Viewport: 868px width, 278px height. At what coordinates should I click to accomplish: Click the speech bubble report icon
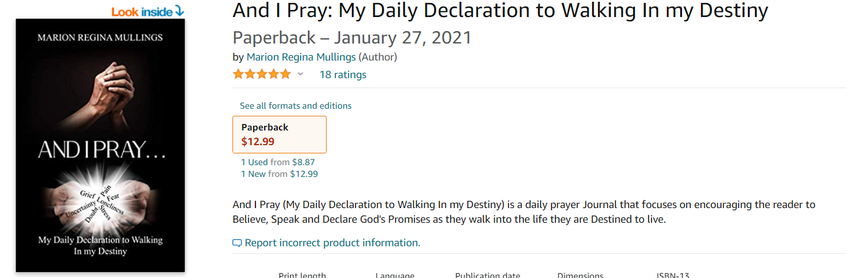(237, 243)
